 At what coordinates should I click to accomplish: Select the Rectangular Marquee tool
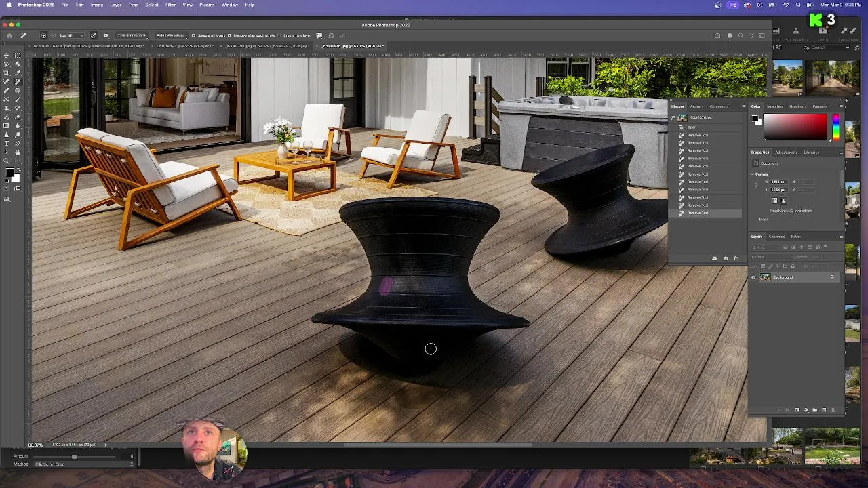pos(18,56)
